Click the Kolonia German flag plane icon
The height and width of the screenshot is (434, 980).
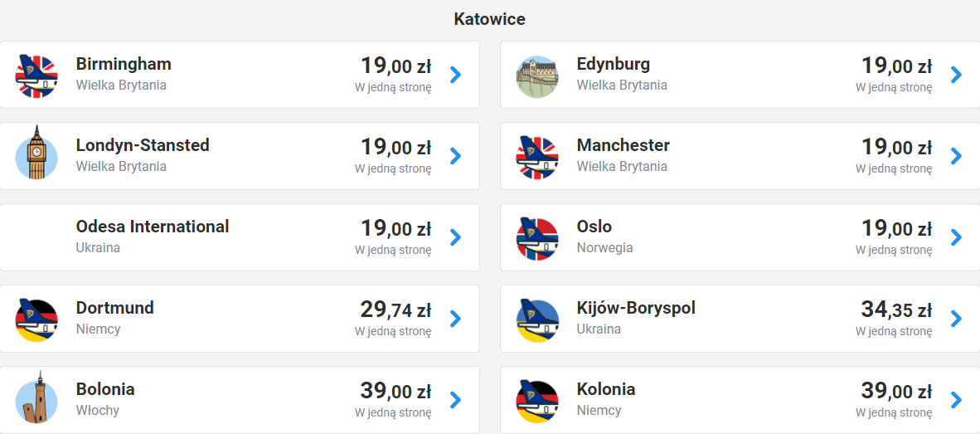pos(537,401)
